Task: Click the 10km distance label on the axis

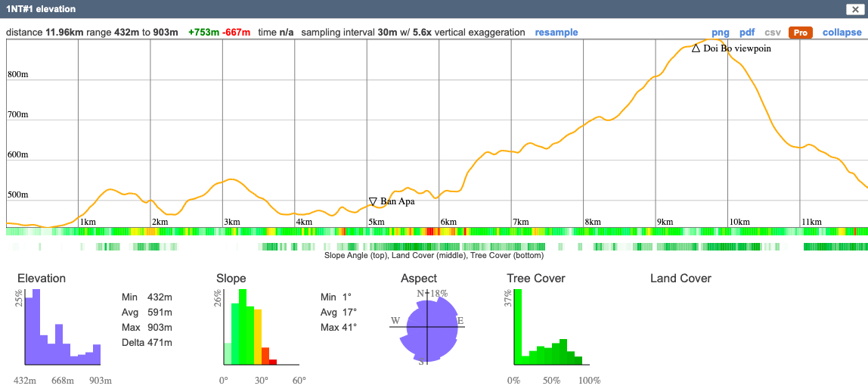Action: pos(739,222)
